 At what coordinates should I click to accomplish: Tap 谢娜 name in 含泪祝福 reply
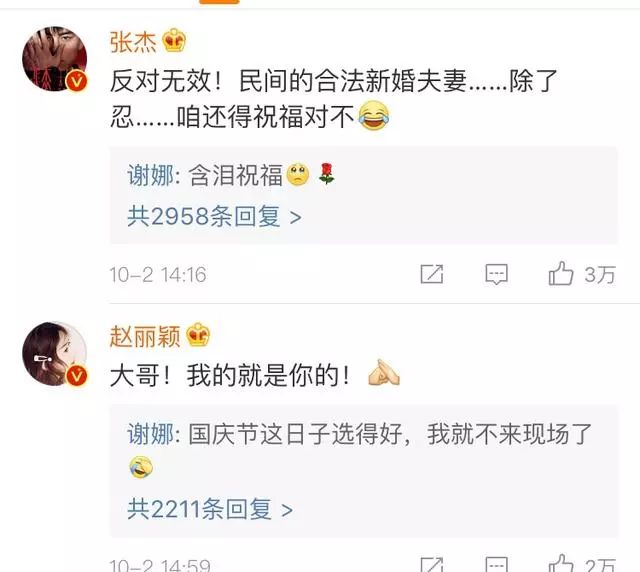pos(151,176)
